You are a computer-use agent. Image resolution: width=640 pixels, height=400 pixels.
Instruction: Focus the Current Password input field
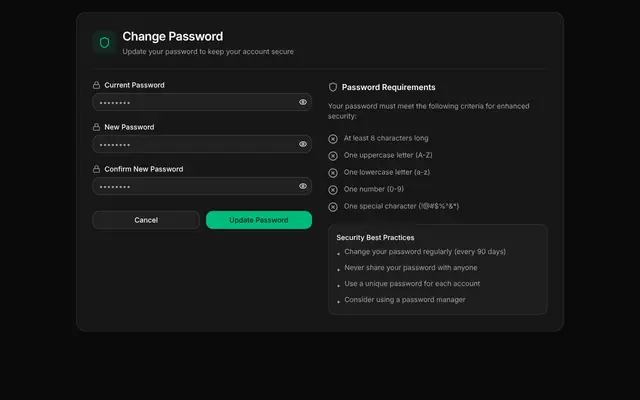click(202, 102)
